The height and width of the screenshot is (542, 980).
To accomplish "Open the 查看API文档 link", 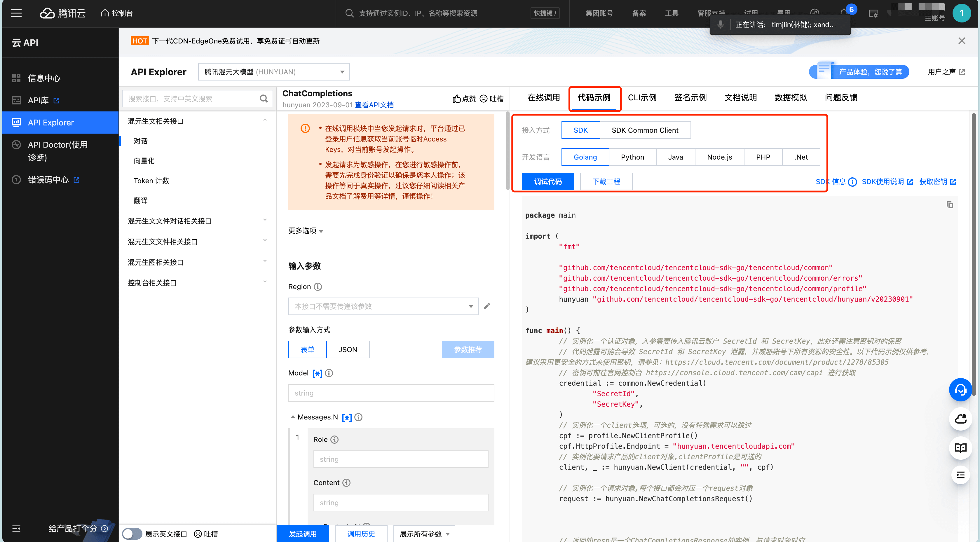I will tap(374, 105).
